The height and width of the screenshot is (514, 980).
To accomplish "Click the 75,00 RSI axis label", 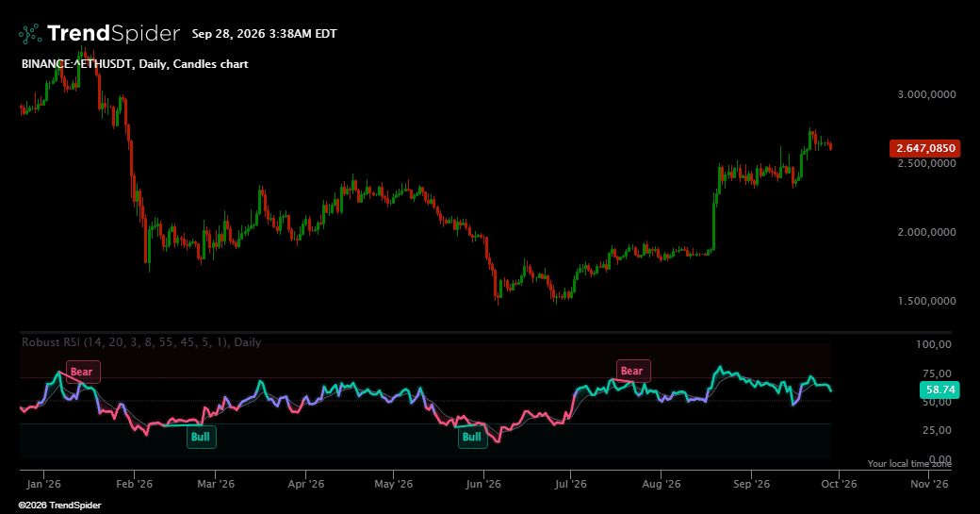I will [937, 373].
